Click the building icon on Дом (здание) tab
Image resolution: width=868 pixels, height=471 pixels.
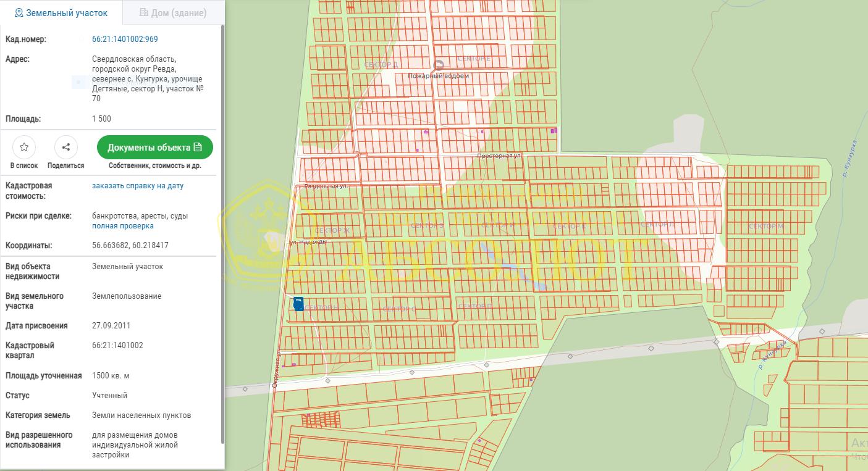[x=144, y=12]
